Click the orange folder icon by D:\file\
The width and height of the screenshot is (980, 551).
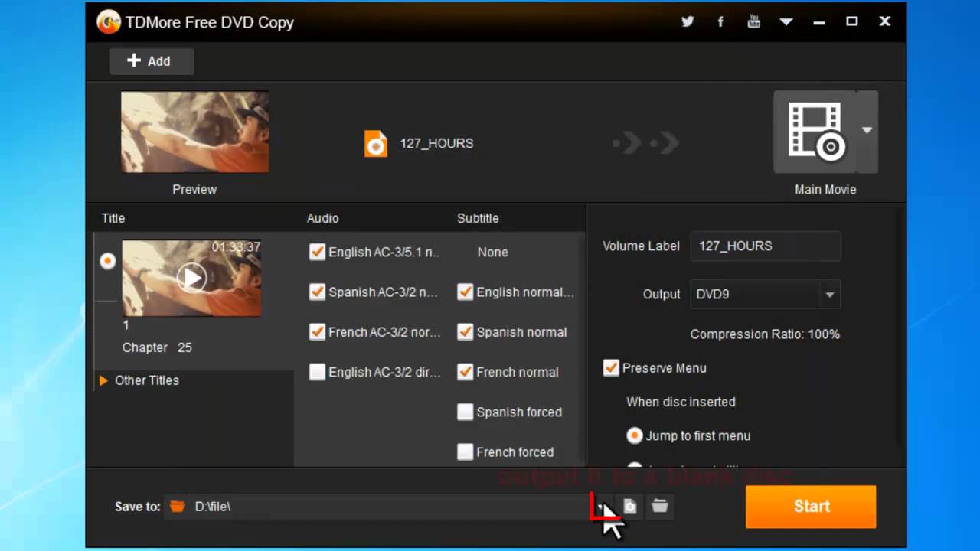(178, 506)
